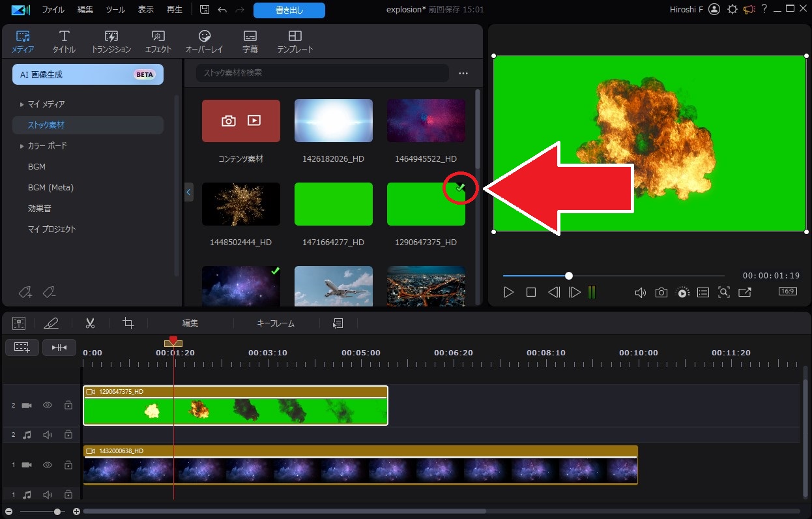This screenshot has width=812, height=519.
Task: Mute audio track 2
Action: point(48,435)
